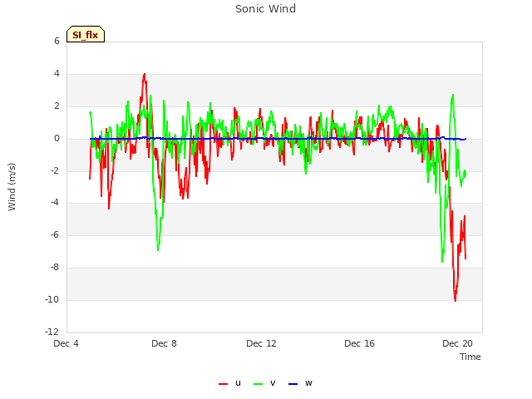The width and height of the screenshot is (532, 399).
Task: Toggle the u series in legend
Action: [x=229, y=383]
